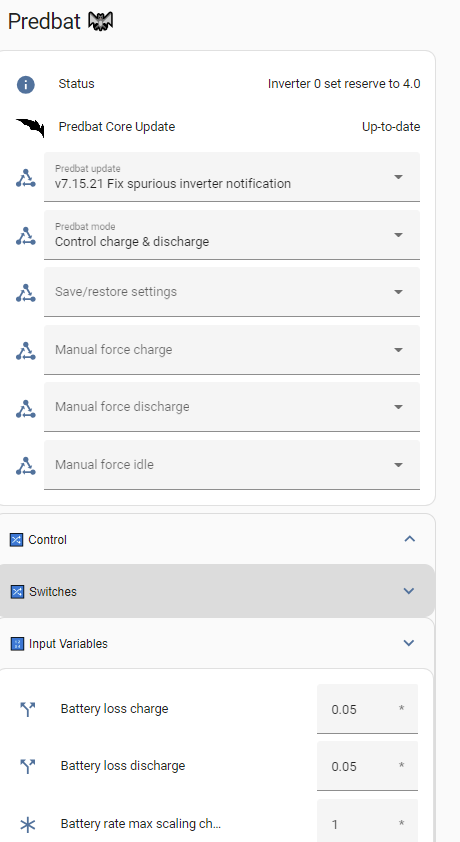Open the Manual force discharge dropdown

tap(232, 407)
